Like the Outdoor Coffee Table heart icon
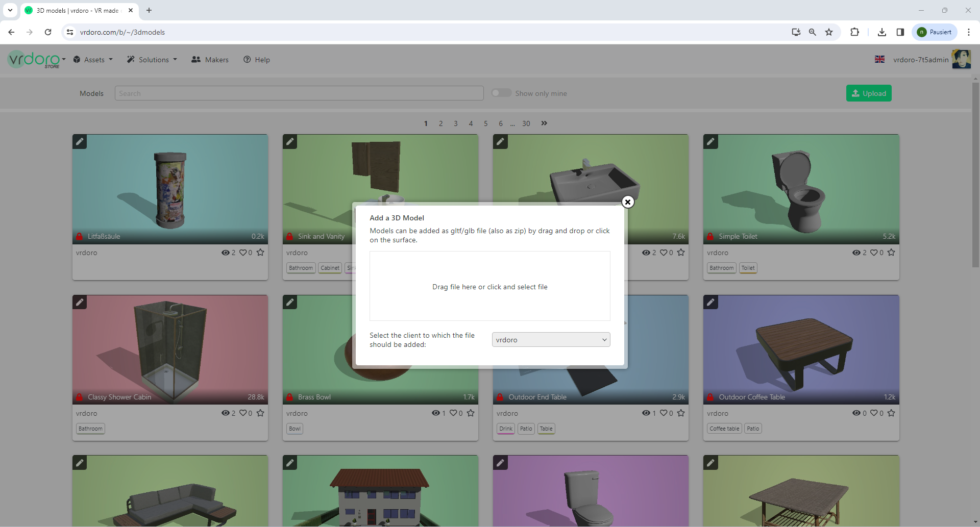Viewport: 980px width, 527px height. 874,413
